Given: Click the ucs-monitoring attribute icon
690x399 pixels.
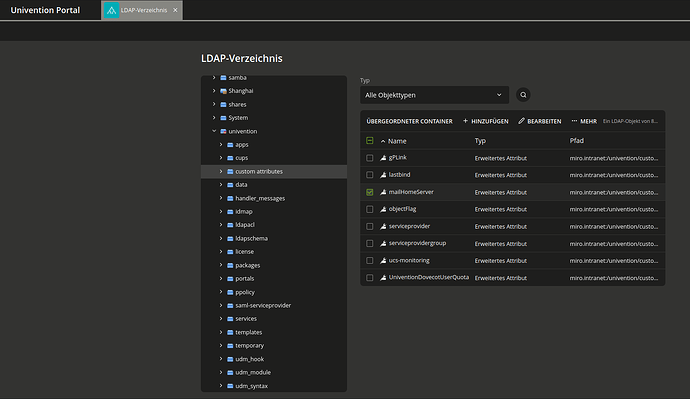Looking at the screenshot, I should (x=383, y=261).
